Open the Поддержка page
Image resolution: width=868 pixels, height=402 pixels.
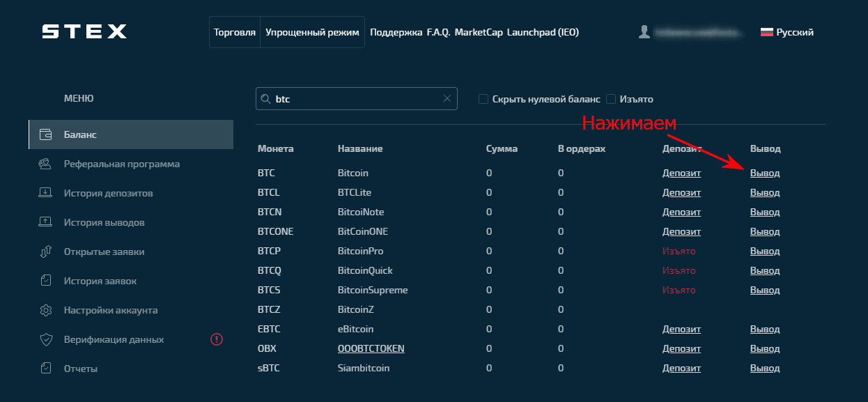point(396,32)
